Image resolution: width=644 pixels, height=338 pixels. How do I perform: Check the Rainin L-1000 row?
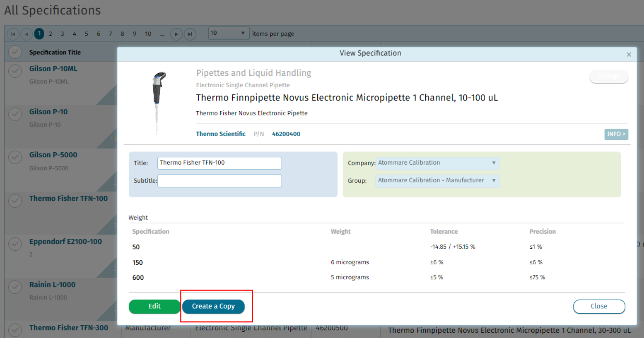tap(15, 287)
